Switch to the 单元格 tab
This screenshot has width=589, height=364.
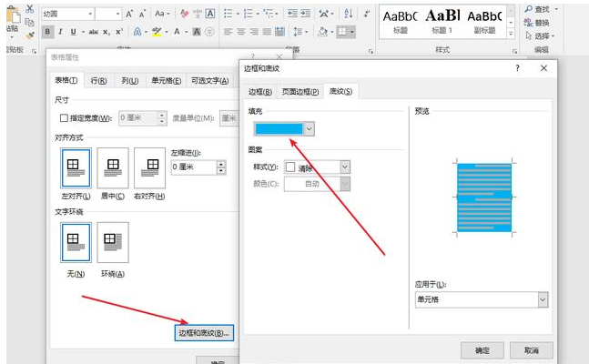click(x=166, y=80)
